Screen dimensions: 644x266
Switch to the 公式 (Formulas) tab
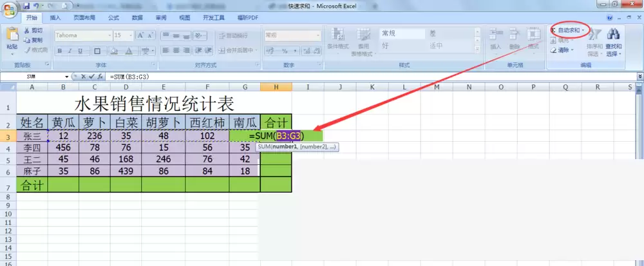pos(114,17)
